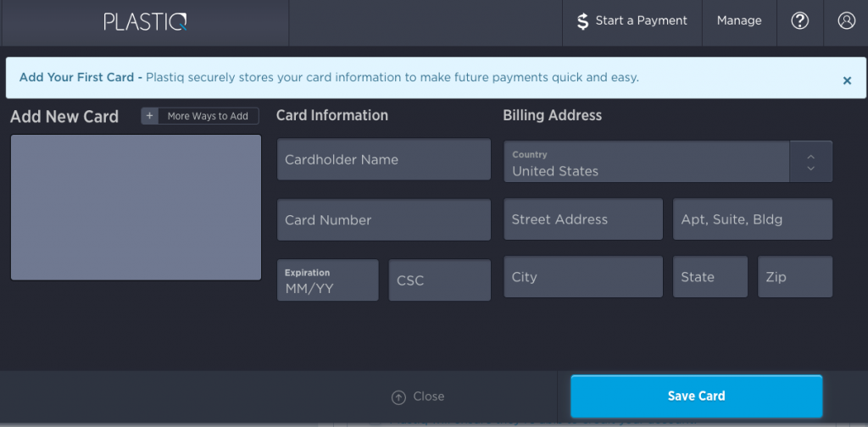Viewport: 868px width, 427px height.
Task: Click the Plastiq logo
Action: pos(145,21)
